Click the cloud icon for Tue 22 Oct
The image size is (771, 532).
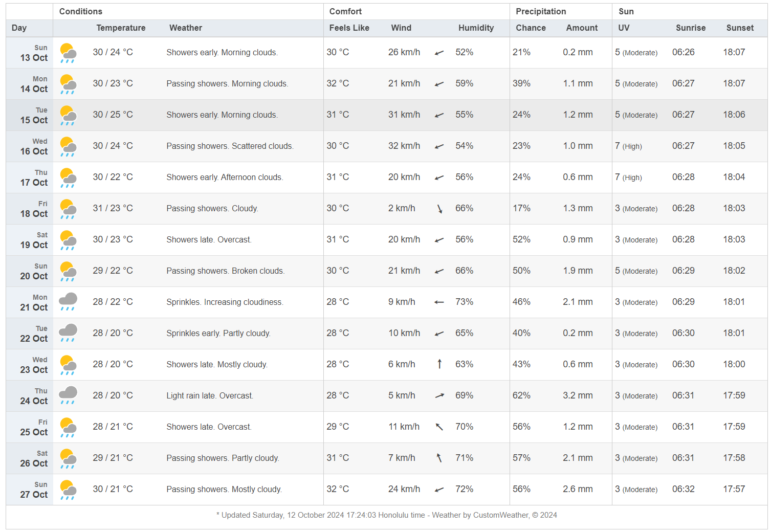click(x=68, y=333)
